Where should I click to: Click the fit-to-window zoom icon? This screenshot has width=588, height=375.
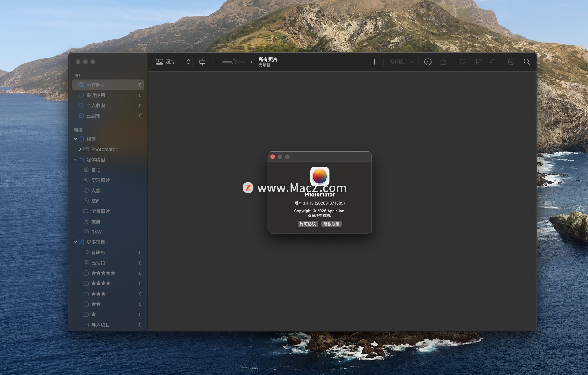point(202,62)
